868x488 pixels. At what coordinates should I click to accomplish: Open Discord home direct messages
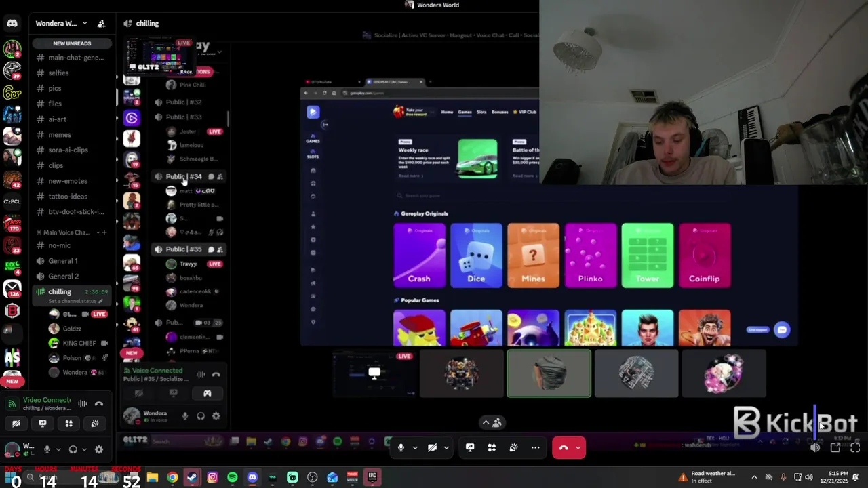coord(12,24)
